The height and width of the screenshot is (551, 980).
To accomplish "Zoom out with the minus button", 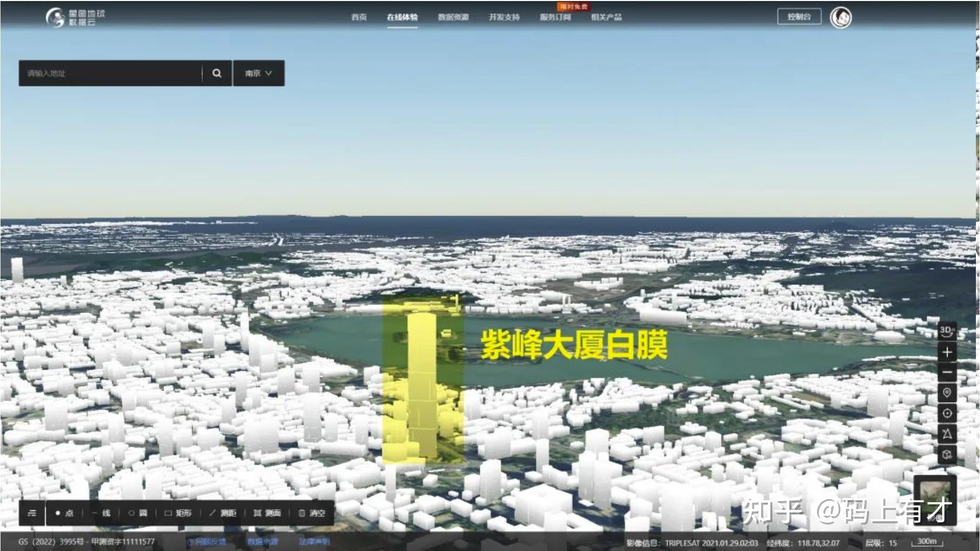I will coord(947,372).
